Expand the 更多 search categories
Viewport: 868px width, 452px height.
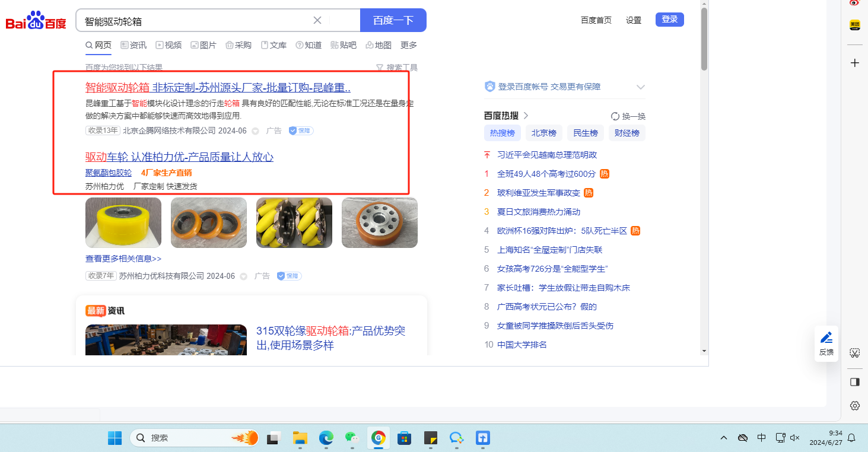click(x=409, y=45)
